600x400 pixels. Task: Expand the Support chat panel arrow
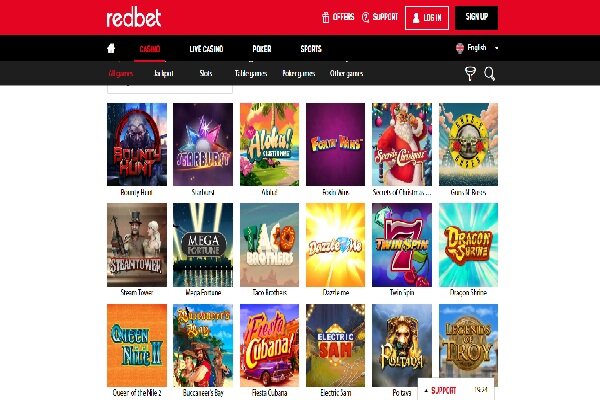pyautogui.click(x=426, y=390)
